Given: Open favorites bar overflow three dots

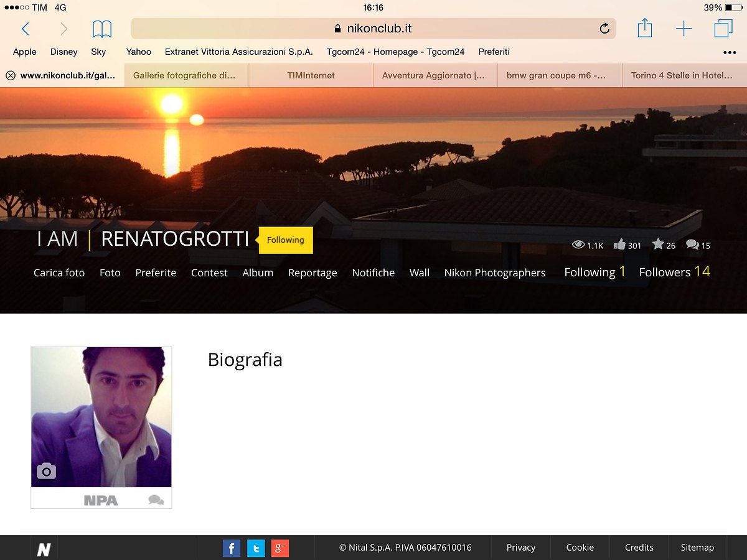Looking at the screenshot, I should [729, 52].
